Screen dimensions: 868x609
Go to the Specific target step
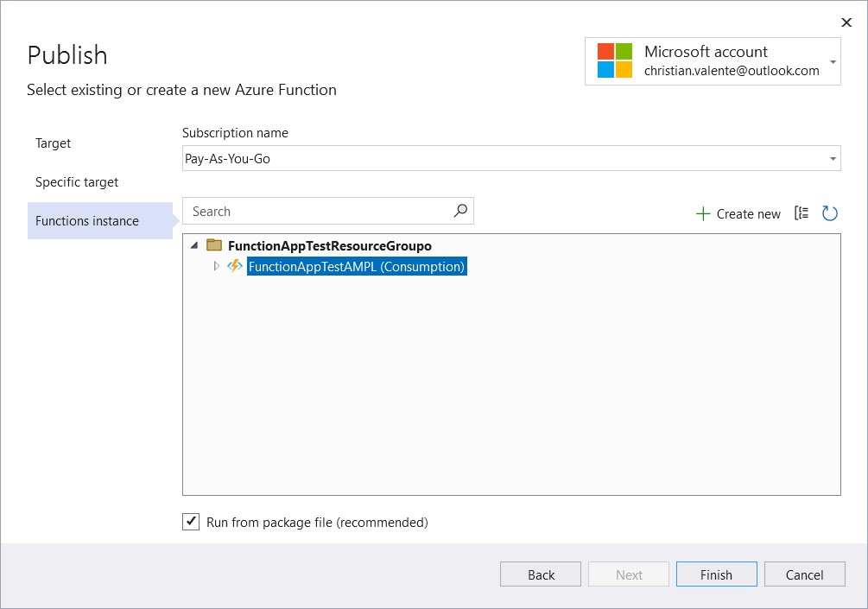point(77,182)
